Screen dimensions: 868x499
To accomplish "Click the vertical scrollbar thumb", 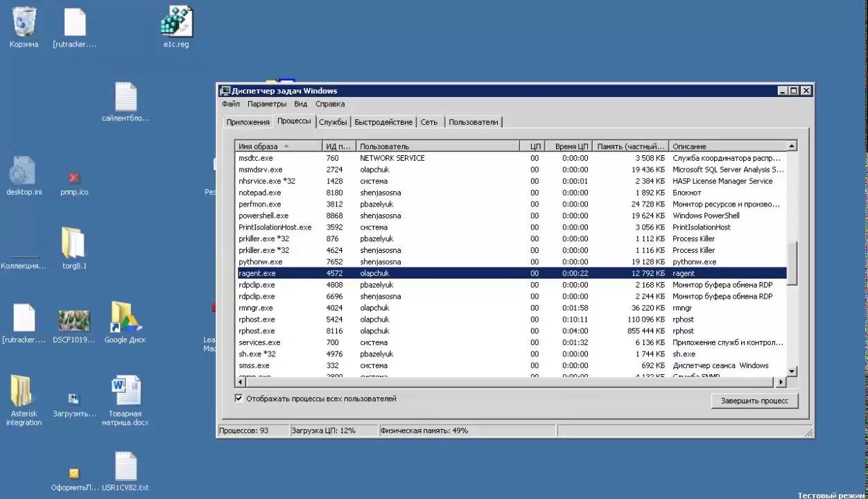I will 792,263.
